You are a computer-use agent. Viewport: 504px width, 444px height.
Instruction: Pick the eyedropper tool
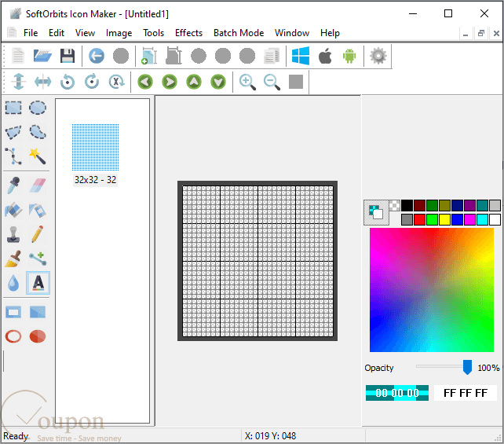[x=13, y=185]
